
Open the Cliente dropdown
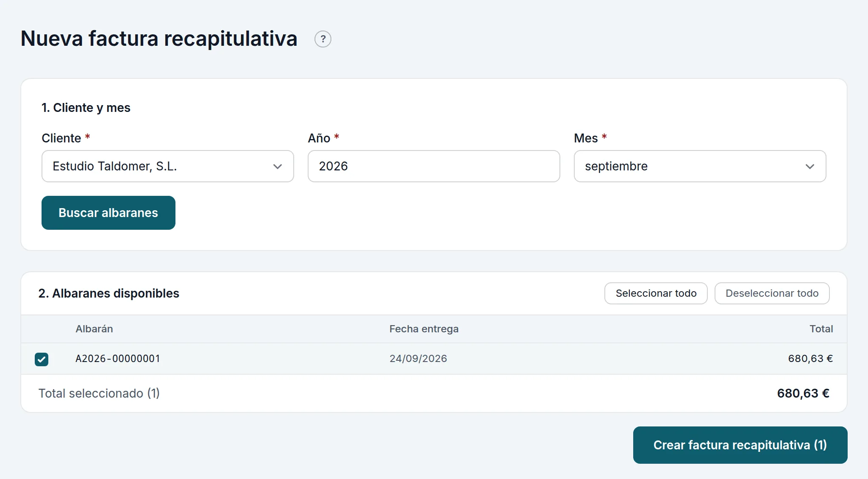167,166
